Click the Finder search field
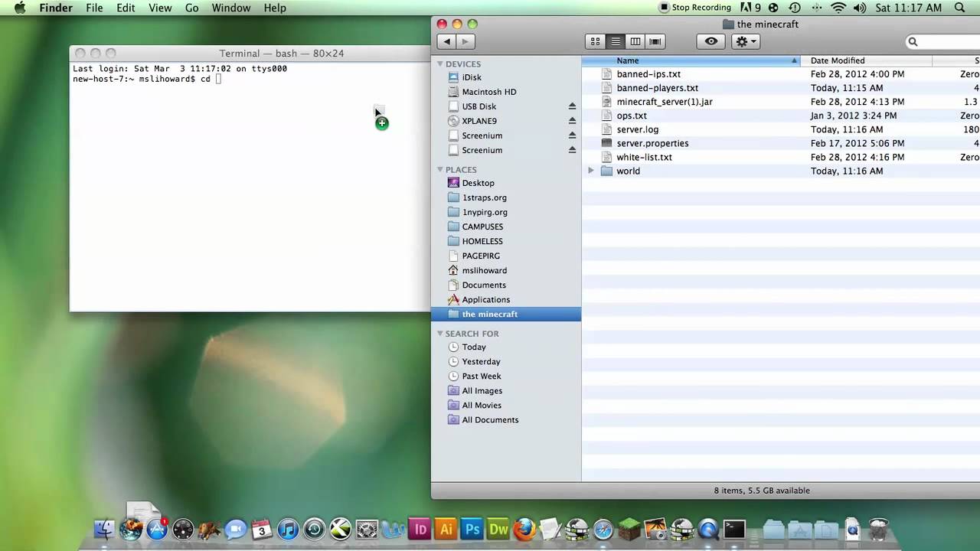The image size is (980, 551). pos(943,41)
